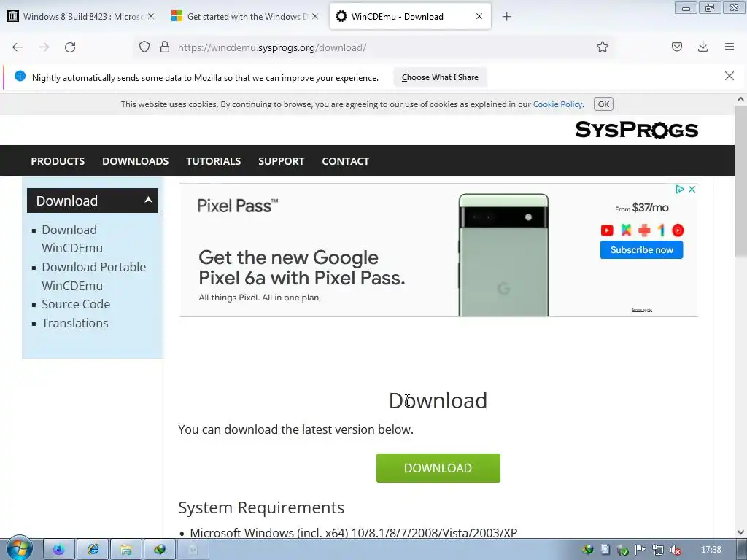747x560 pixels.
Task: Click the scrollbar up arrow
Action: tap(740, 99)
